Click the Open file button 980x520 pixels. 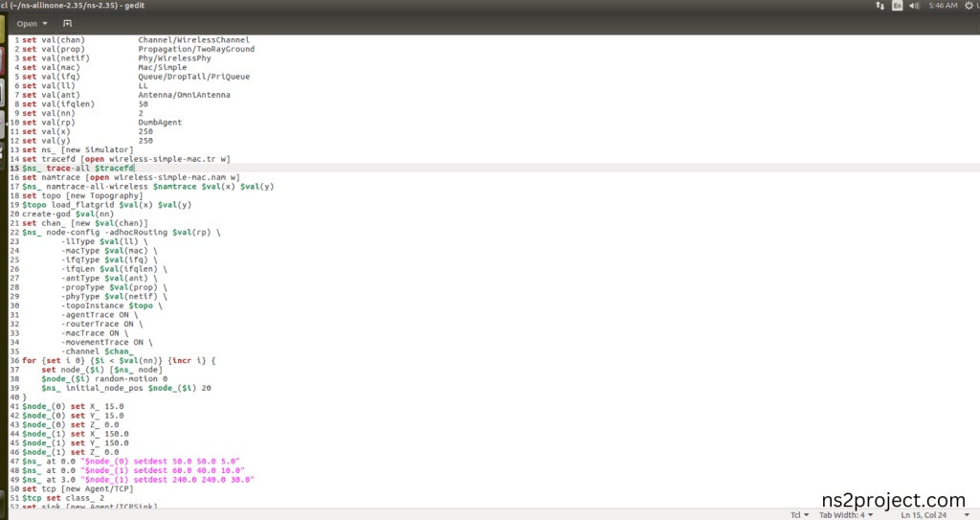pos(27,24)
